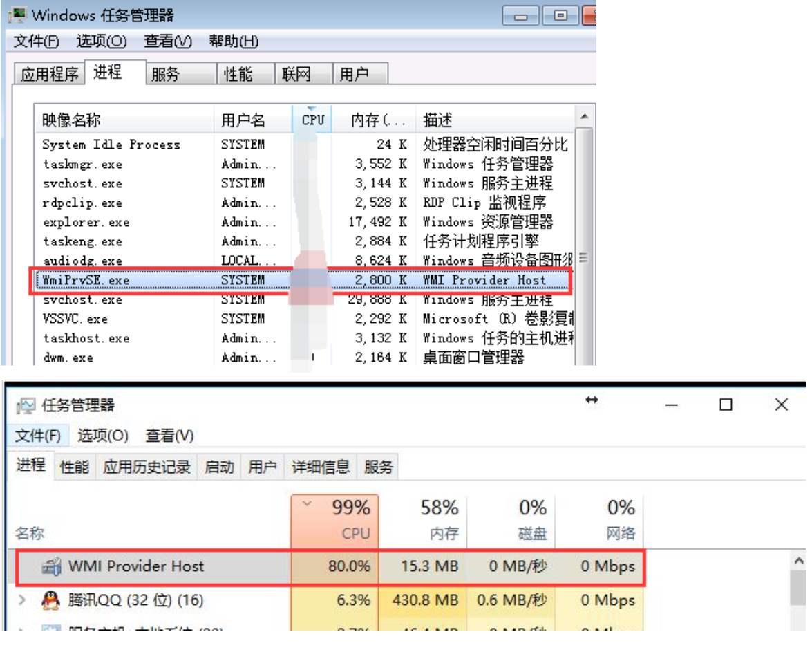Switch to 服务 tab in lower 任务管理器
Screen dimensions: 812x650
379,467
